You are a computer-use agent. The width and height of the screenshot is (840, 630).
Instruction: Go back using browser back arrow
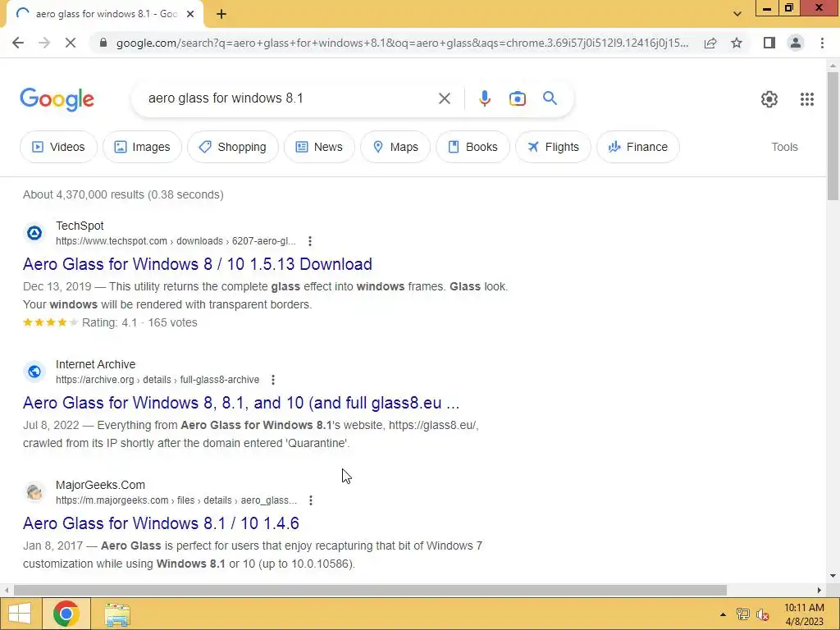tap(18, 43)
